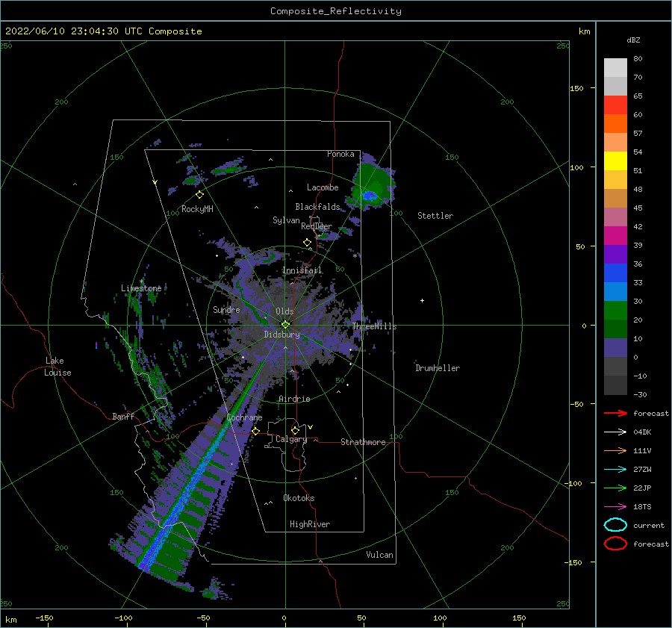Pick the yellow 54 dBZ legend swatch
This screenshot has height=628, width=672.
(x=615, y=161)
